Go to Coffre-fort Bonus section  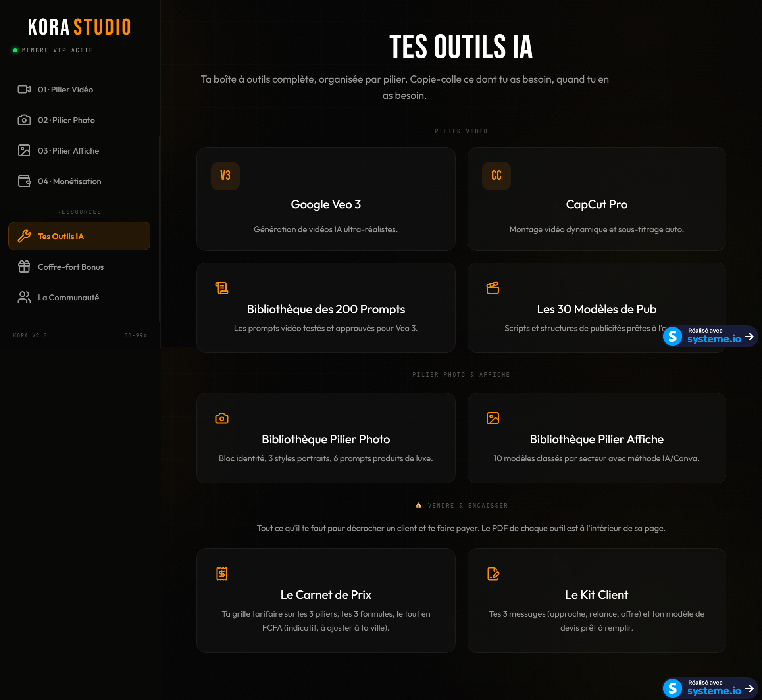tap(79, 267)
